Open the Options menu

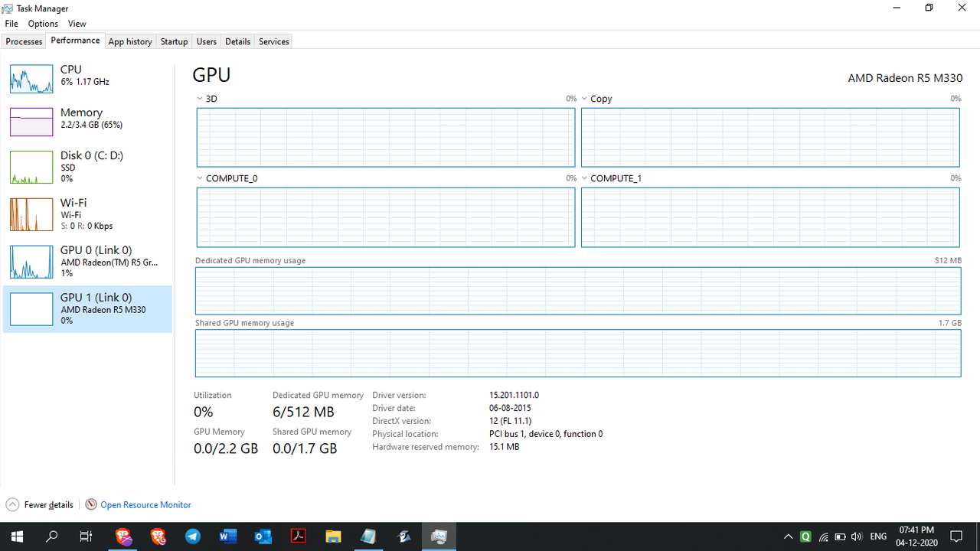(x=43, y=24)
